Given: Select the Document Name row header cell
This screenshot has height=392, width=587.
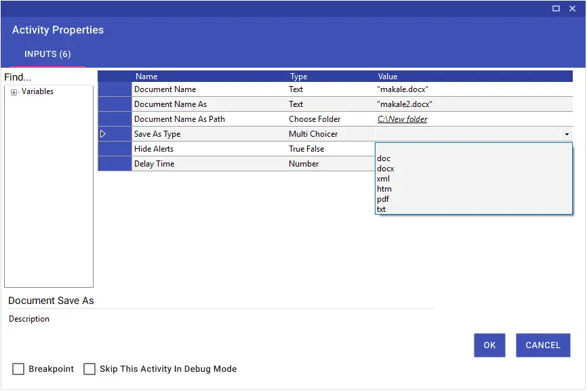Looking at the screenshot, I should point(115,89).
